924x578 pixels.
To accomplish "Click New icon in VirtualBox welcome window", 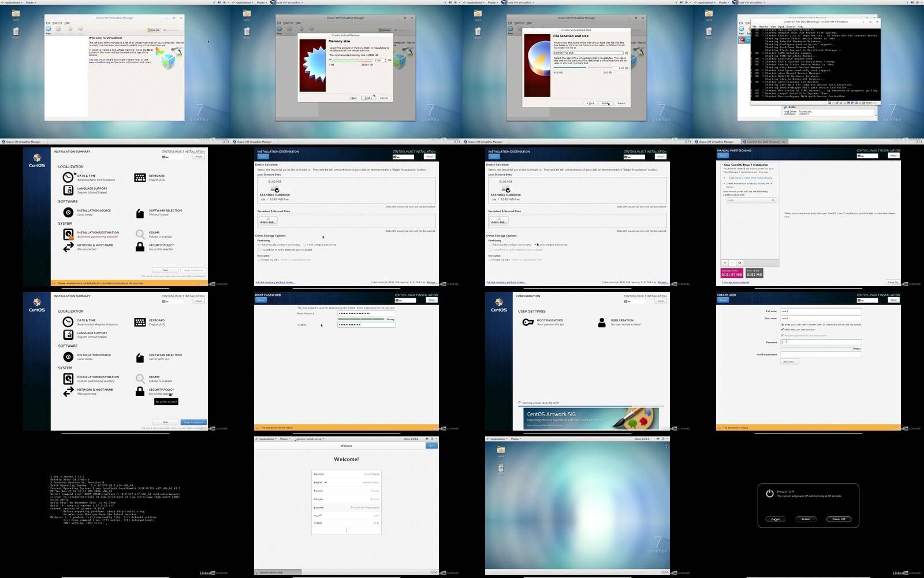I will pos(49,29).
